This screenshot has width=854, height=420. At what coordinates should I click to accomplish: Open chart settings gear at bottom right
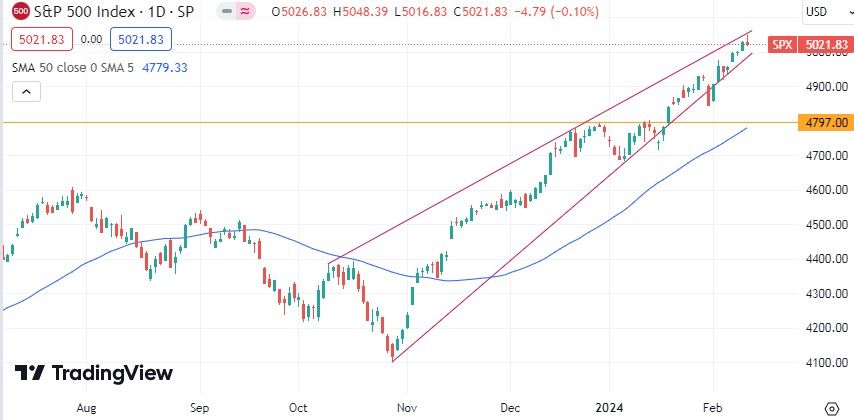pyautogui.click(x=831, y=408)
